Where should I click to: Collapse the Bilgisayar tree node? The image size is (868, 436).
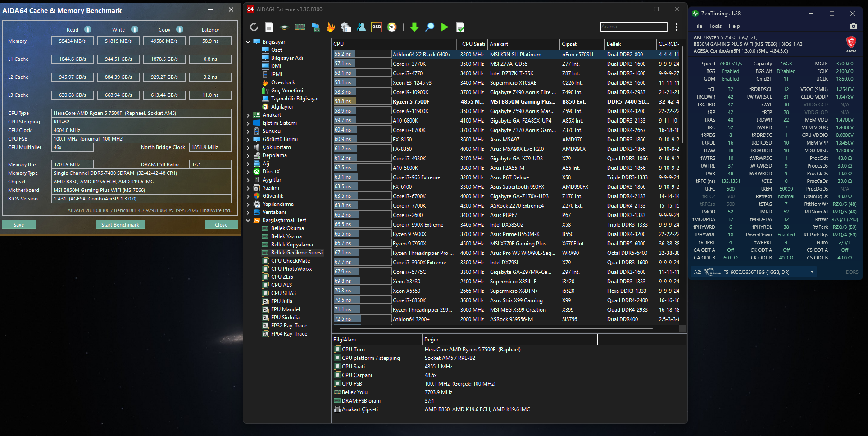248,42
